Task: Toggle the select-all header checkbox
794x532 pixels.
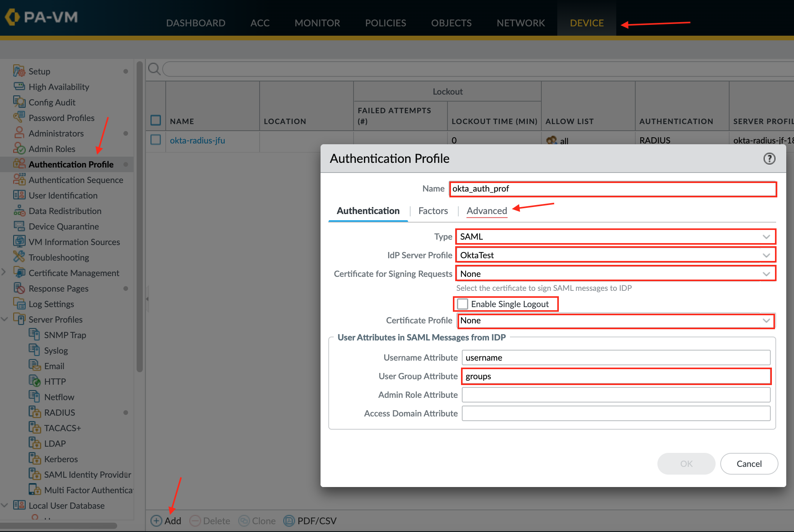Action: pos(156,121)
